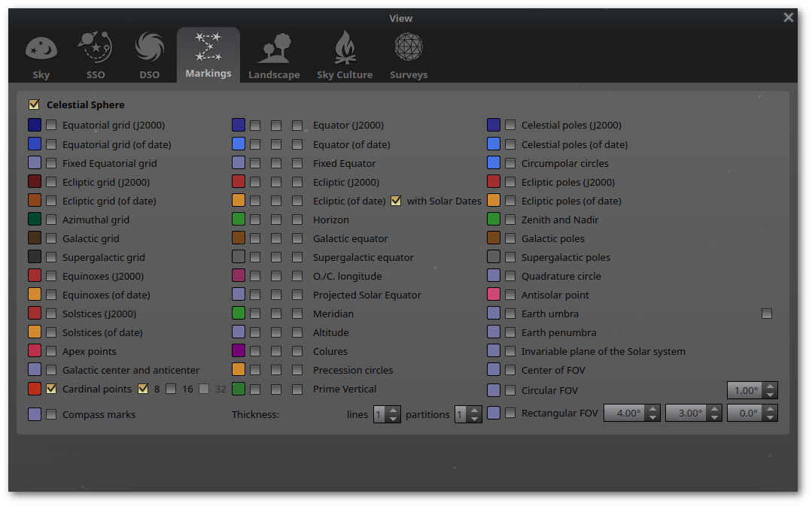Enable the Rectangular FOV checkbox

tap(511, 413)
